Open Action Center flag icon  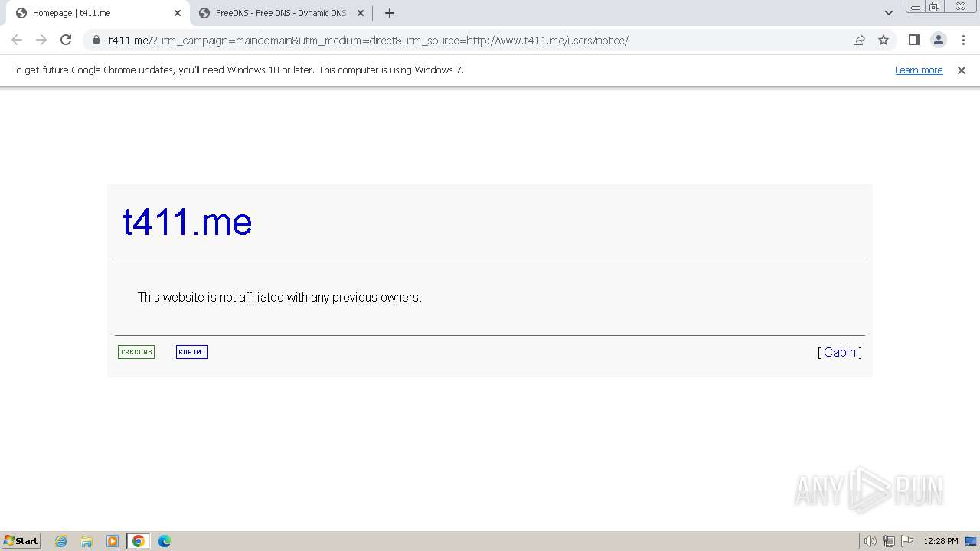click(907, 541)
